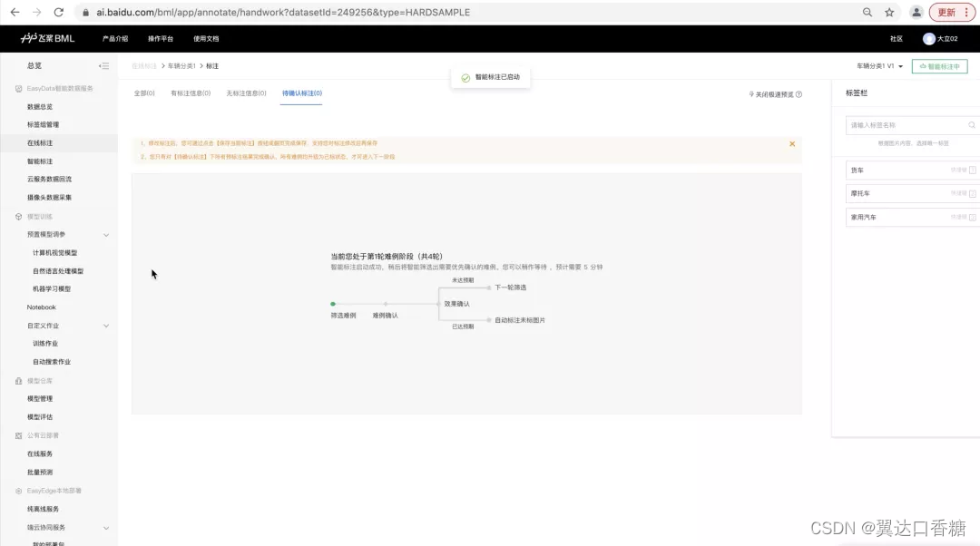This screenshot has height=546, width=980.
Task: Collapse the 端云协同服务 submenu chevron
Action: (106, 528)
